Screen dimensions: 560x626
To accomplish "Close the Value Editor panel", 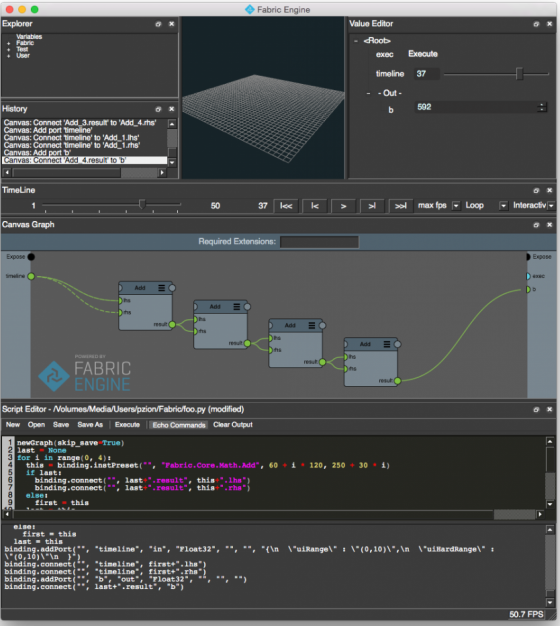I will [x=550, y=24].
